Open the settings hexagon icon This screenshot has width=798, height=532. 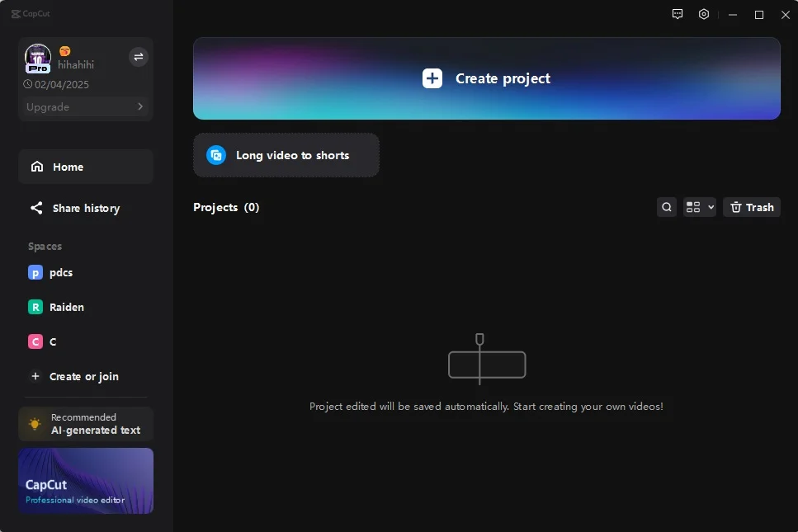[x=703, y=14]
